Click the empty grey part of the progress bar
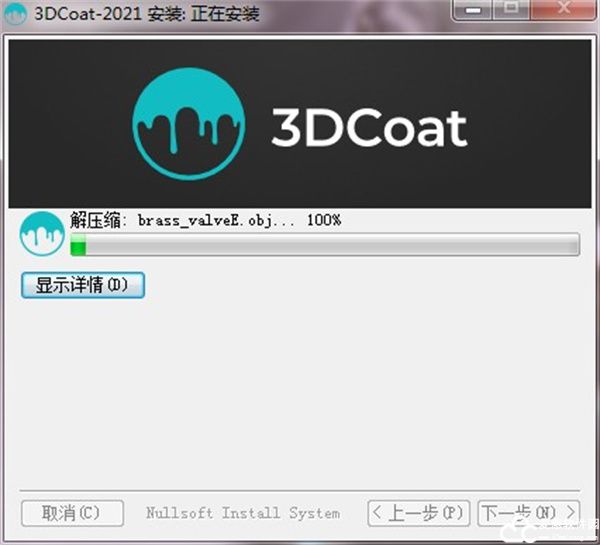 tap(330, 245)
